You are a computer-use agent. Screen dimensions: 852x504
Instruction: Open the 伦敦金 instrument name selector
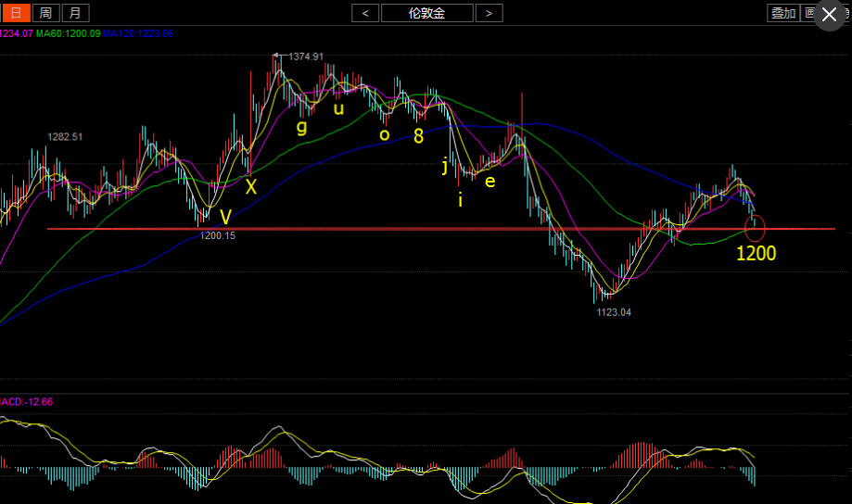point(426,12)
